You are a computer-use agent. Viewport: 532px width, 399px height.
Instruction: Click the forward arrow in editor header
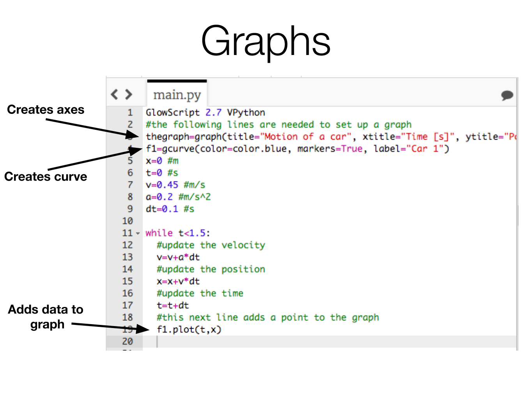click(x=129, y=94)
